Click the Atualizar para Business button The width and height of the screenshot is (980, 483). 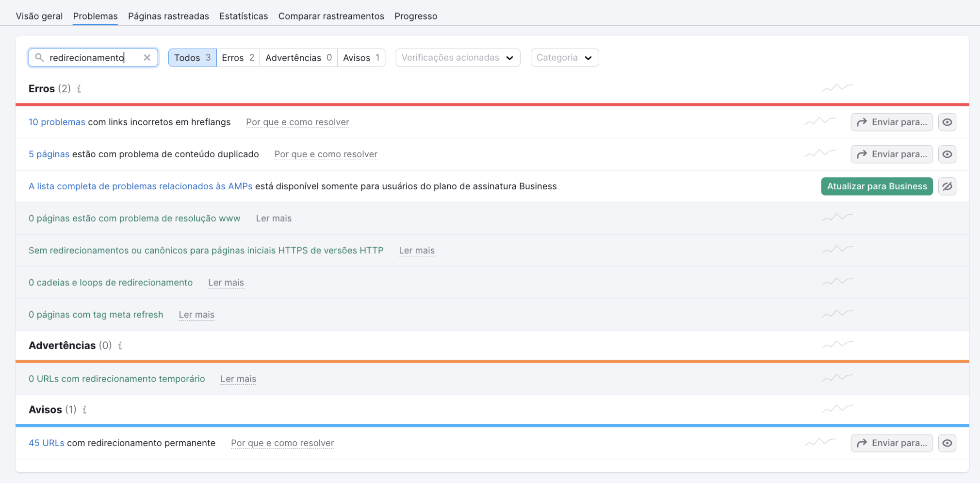[876, 186]
